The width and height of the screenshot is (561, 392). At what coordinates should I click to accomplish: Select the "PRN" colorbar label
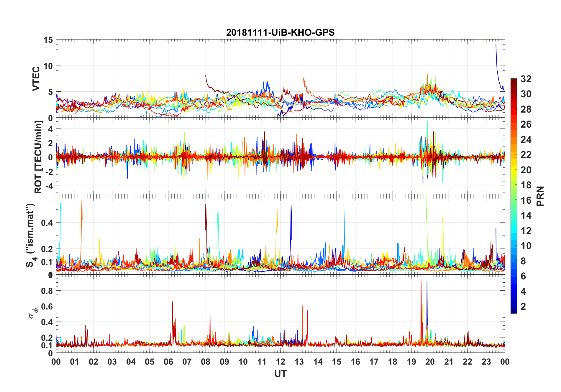point(540,196)
